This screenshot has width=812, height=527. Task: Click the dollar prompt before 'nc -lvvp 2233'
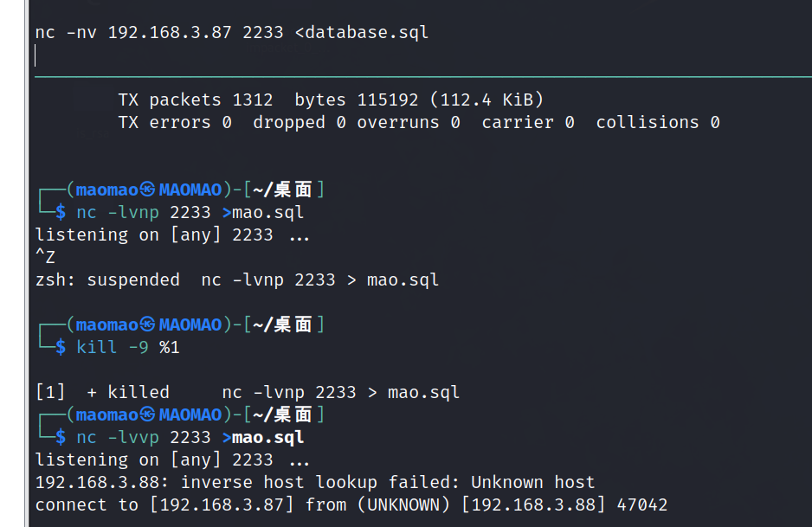(60, 437)
